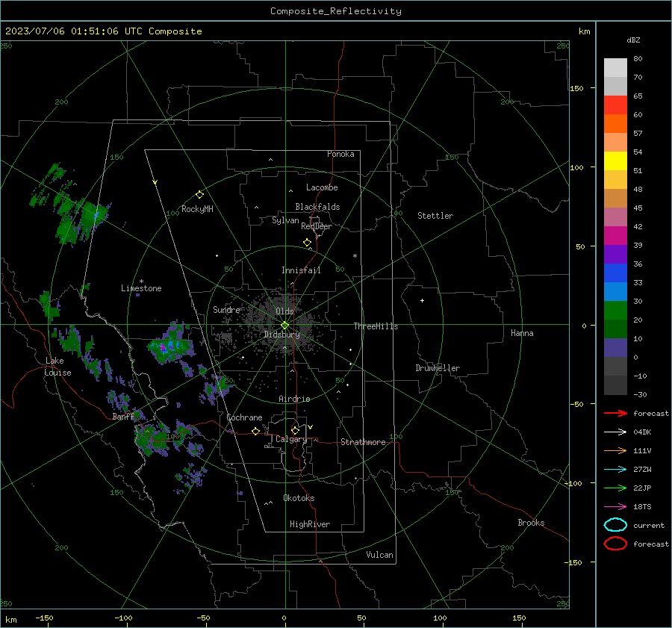Click the Limestone label
The height and width of the screenshot is (628, 672).
pos(141,288)
